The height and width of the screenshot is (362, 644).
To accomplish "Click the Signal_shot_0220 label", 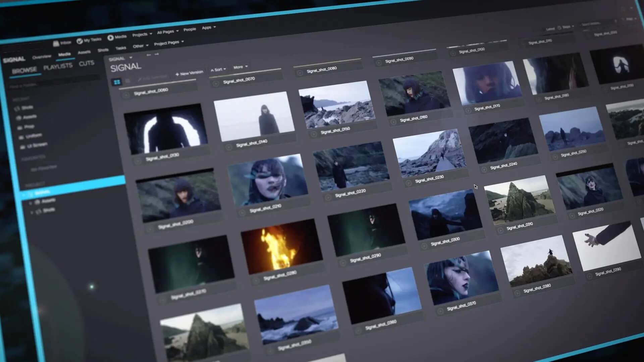I will click(350, 193).
